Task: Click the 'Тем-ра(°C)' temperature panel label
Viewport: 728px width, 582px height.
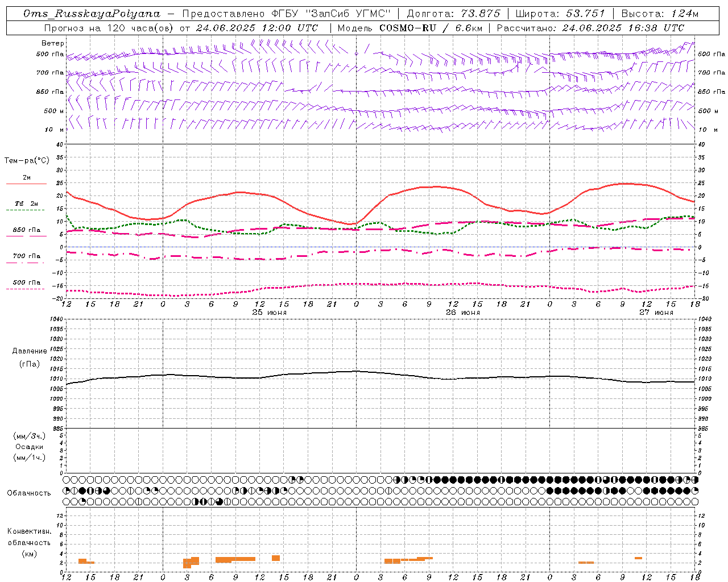Action: (x=27, y=161)
